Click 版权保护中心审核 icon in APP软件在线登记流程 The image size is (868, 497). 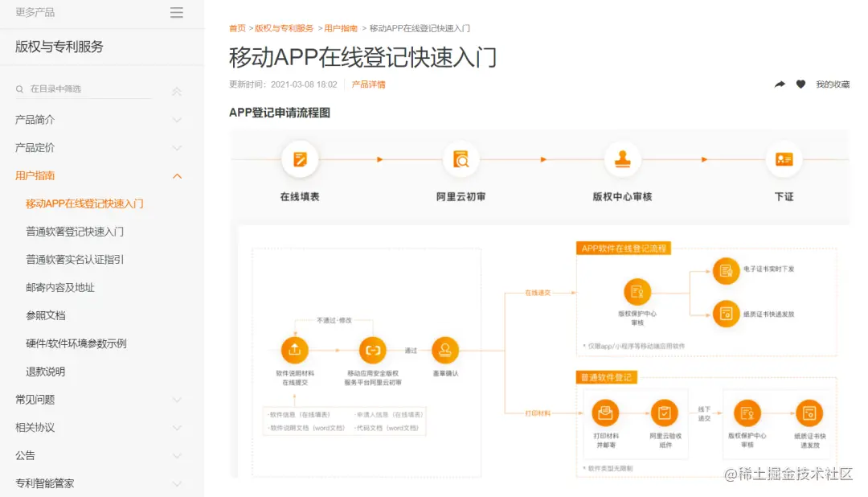637,291
